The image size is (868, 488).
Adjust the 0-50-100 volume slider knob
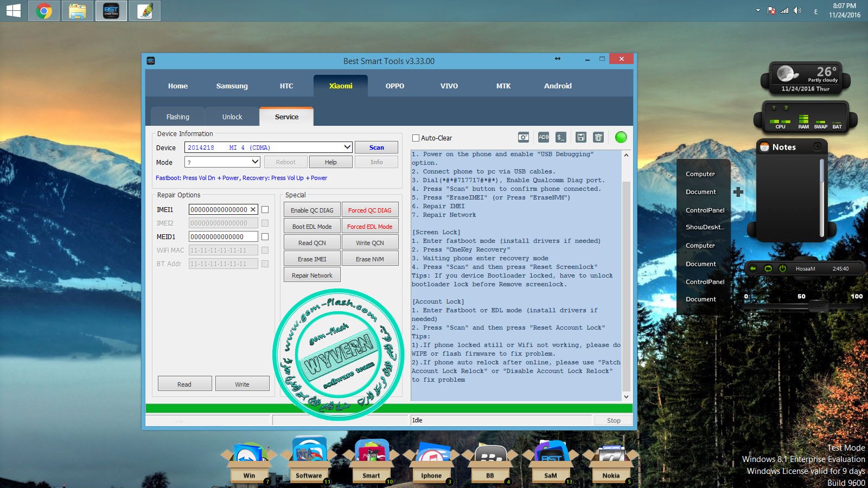[x=818, y=306]
